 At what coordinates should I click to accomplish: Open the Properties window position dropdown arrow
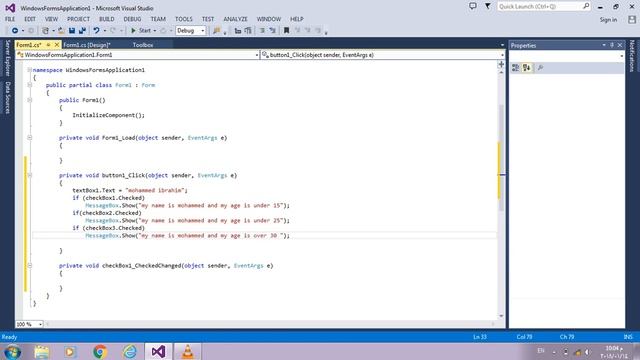tap(604, 45)
